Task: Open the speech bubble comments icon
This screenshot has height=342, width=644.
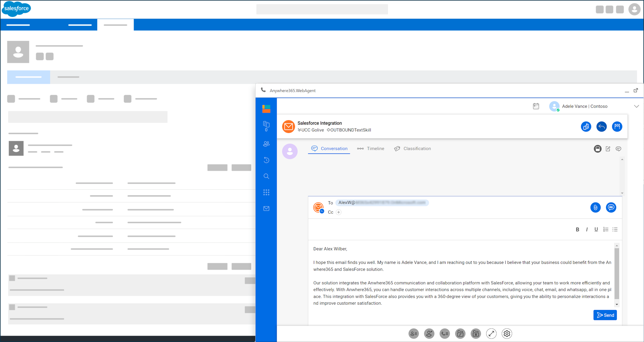Action: pyautogui.click(x=619, y=149)
